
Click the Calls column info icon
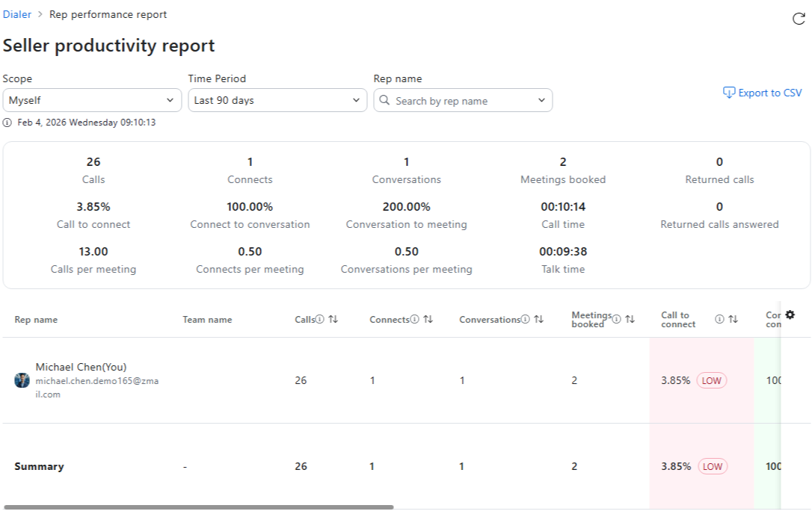[319, 320]
